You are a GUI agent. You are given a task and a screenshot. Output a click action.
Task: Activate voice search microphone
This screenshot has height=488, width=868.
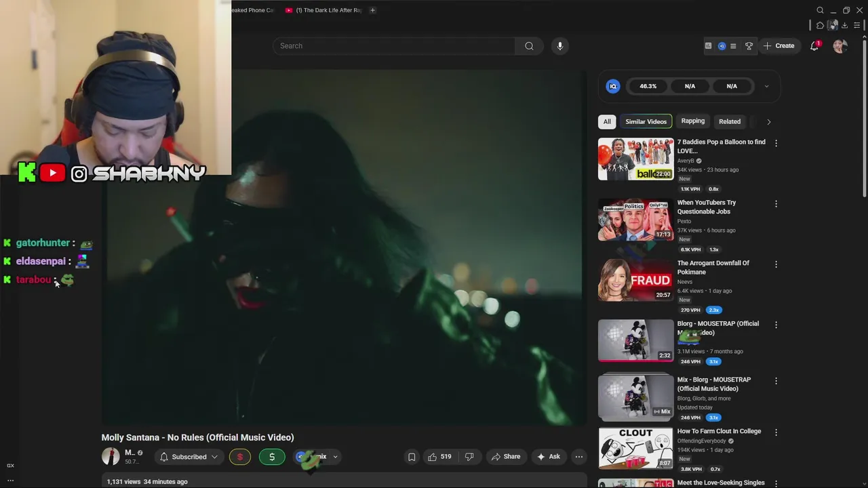click(559, 46)
